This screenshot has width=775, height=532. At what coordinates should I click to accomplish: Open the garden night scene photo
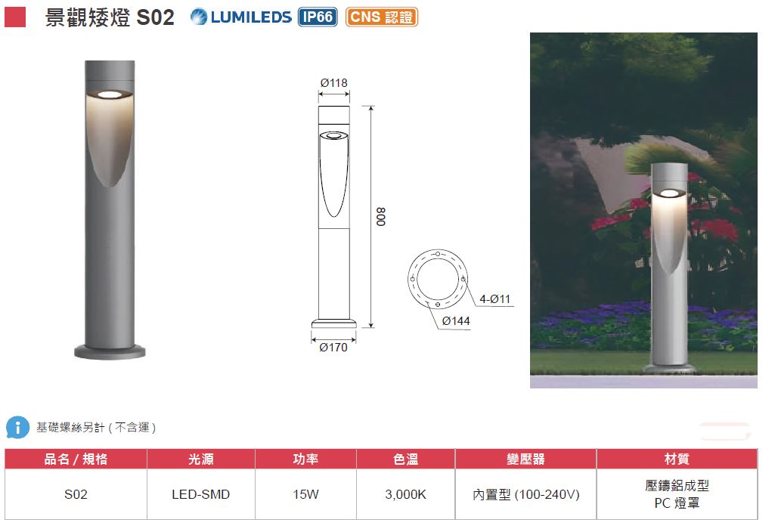click(x=643, y=210)
